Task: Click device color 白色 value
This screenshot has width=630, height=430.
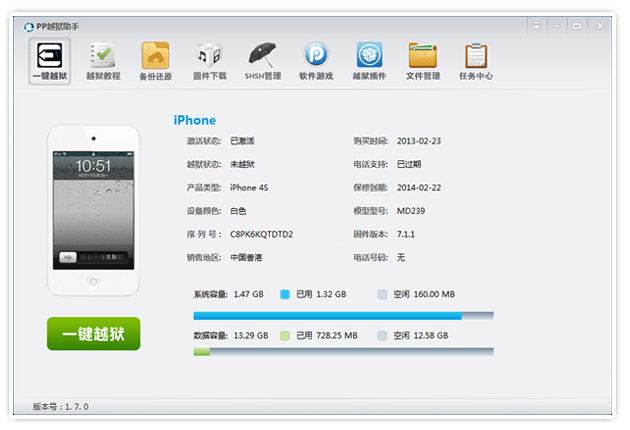Action: coord(238,211)
